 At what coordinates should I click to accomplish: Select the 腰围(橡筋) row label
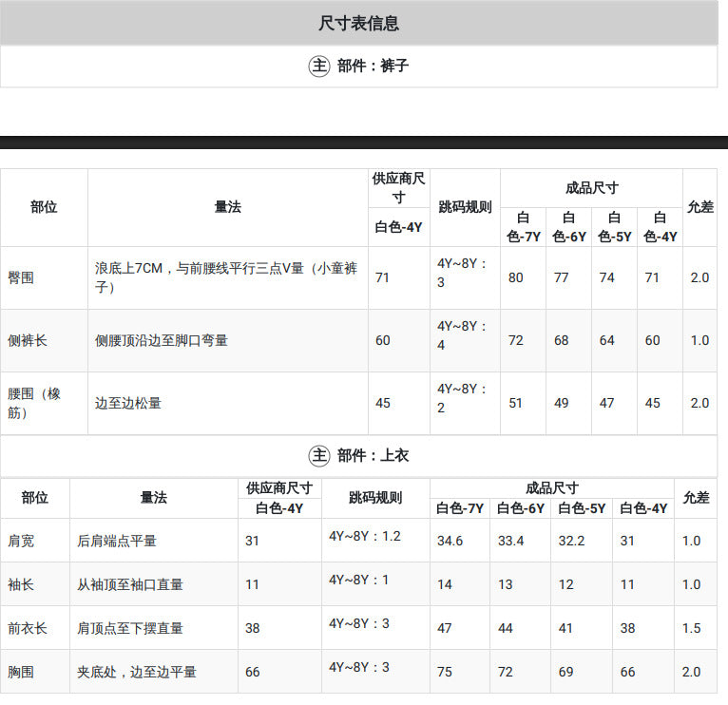[x=34, y=403]
